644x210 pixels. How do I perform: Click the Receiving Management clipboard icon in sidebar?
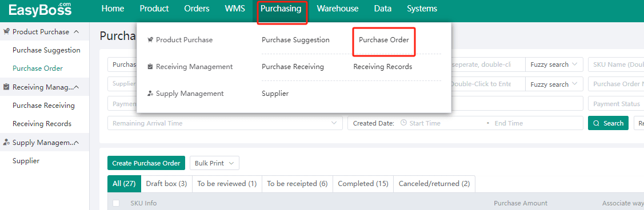pyautogui.click(x=6, y=87)
